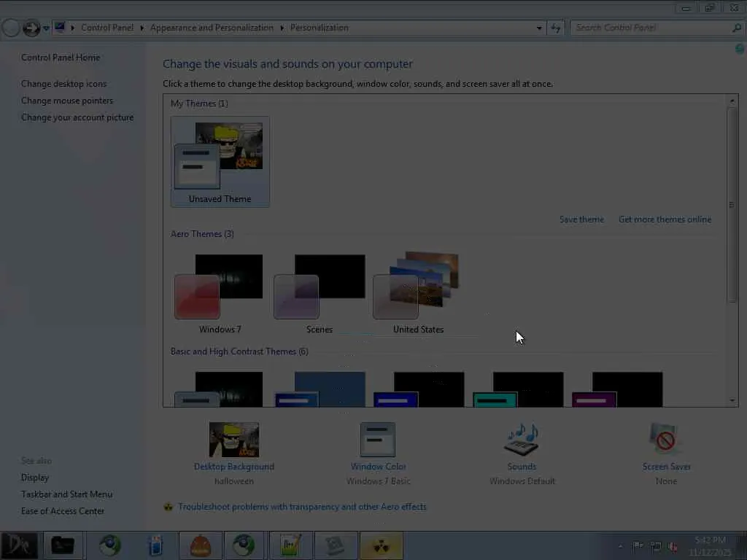747x560 pixels.
Task: Open the Display link under See also
Action: pos(35,478)
